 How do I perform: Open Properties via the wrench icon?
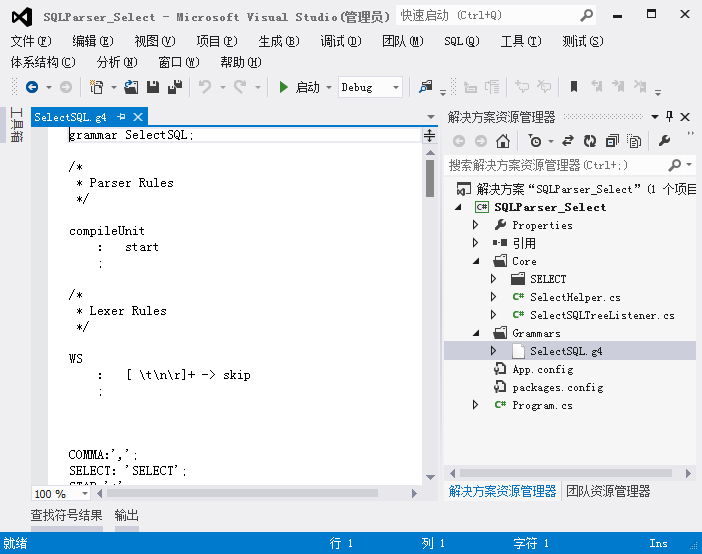point(664,141)
